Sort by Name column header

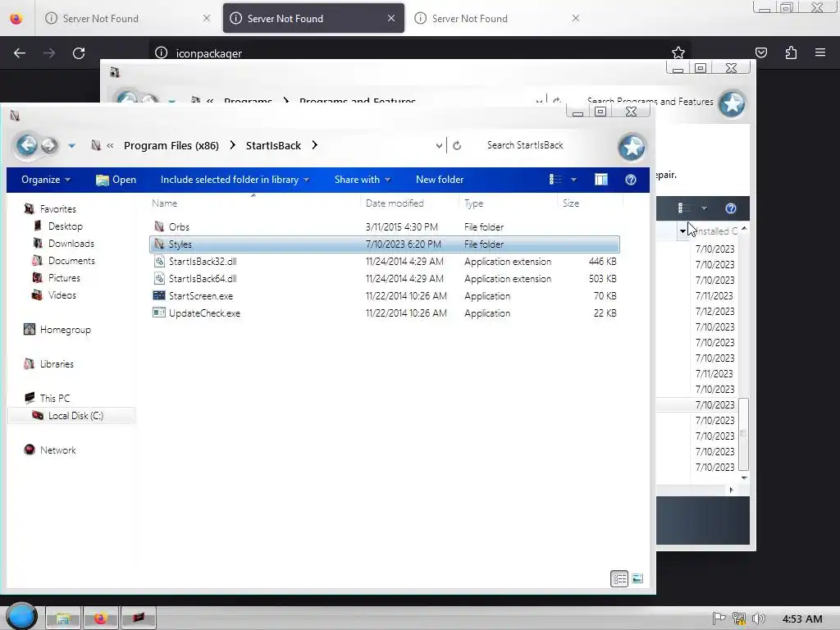click(x=254, y=203)
